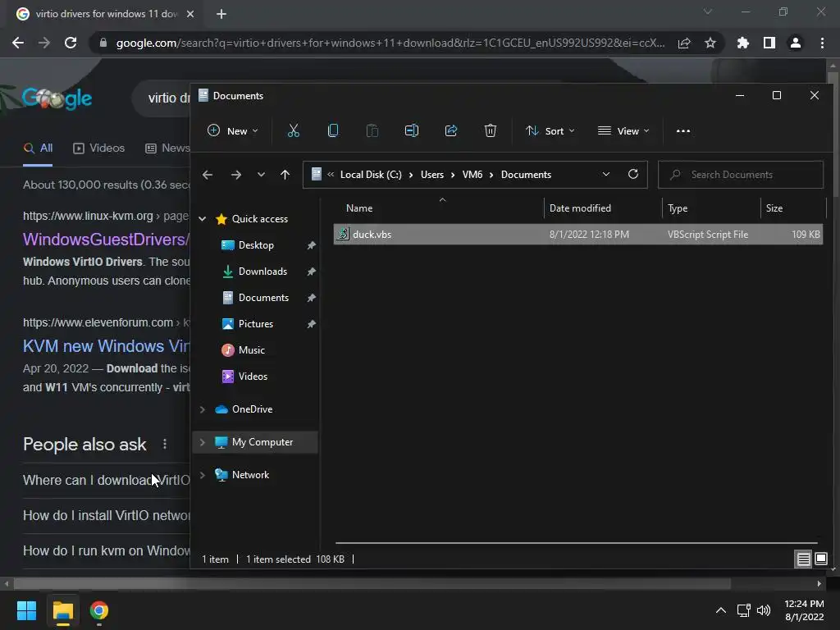Open the New item dropdown in Explorer

[233, 130]
